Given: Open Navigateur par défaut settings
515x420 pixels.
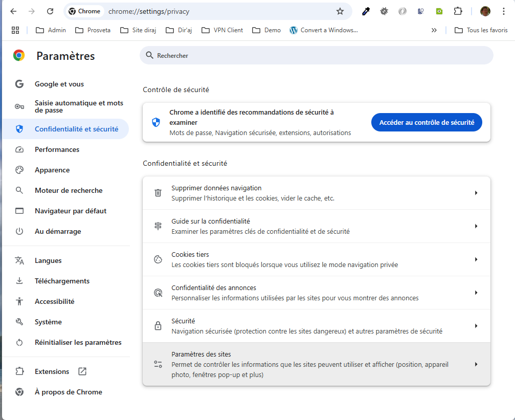Looking at the screenshot, I should (x=65, y=211).
